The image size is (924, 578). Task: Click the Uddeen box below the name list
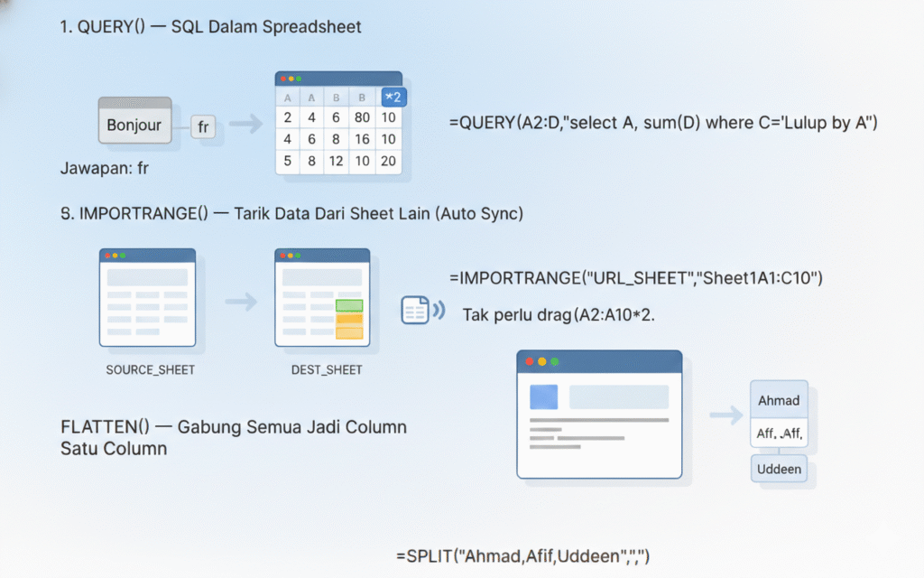point(778,471)
